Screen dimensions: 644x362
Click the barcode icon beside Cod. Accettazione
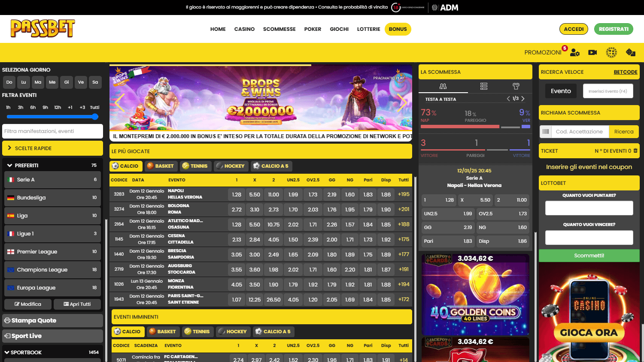(546, 132)
